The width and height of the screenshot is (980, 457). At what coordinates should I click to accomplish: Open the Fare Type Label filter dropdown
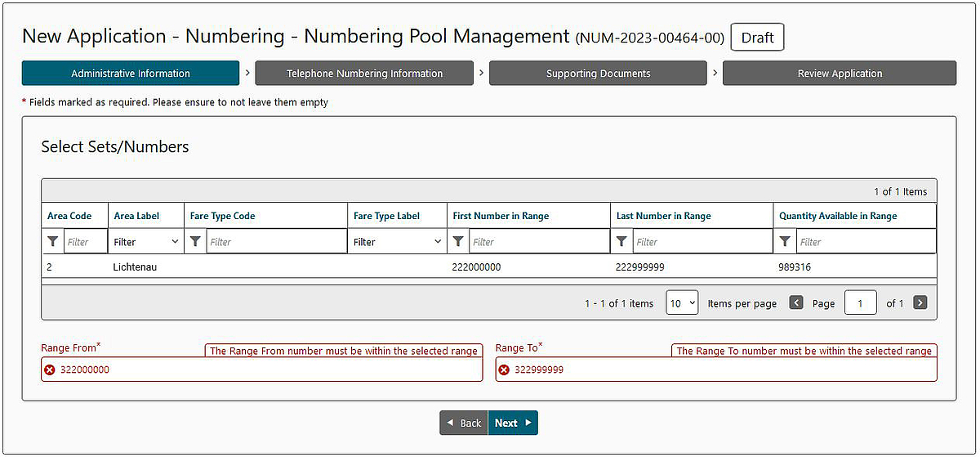(x=397, y=242)
